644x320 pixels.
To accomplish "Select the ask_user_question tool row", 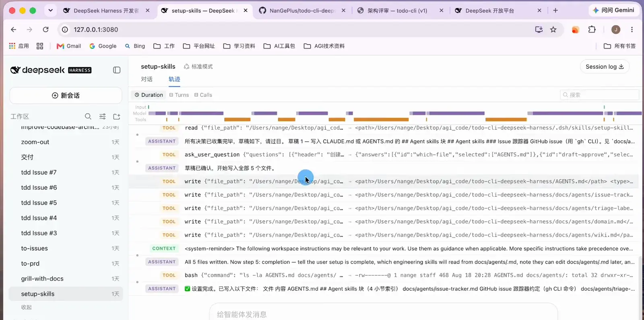I will [384, 154].
